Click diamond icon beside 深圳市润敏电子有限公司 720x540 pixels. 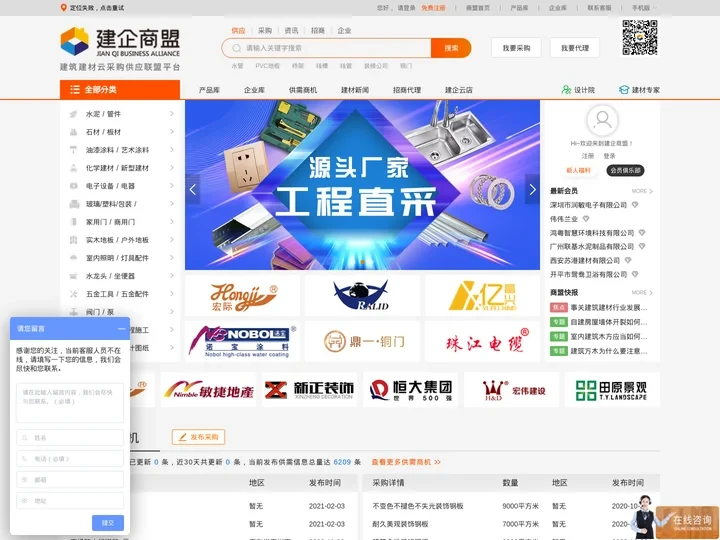635,205
